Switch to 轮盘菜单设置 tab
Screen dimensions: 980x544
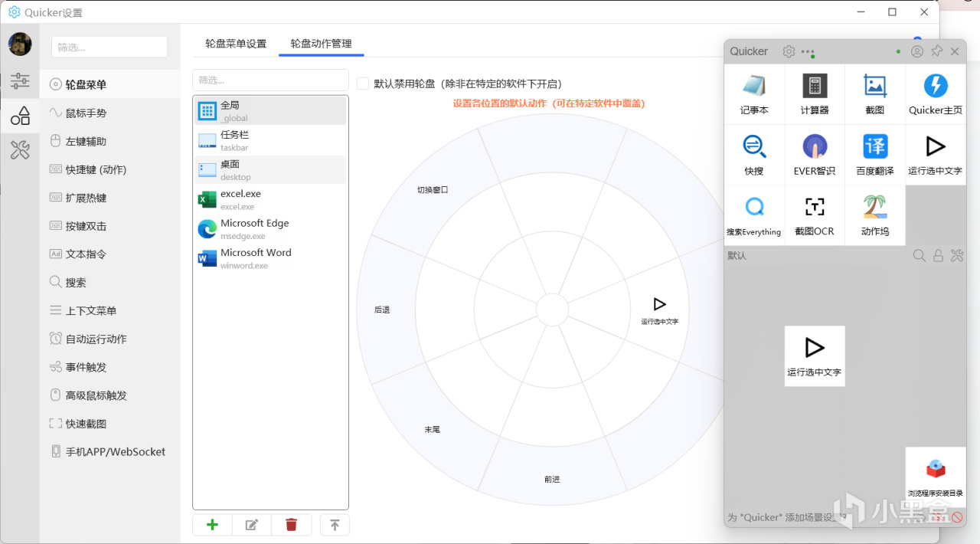pyautogui.click(x=236, y=44)
